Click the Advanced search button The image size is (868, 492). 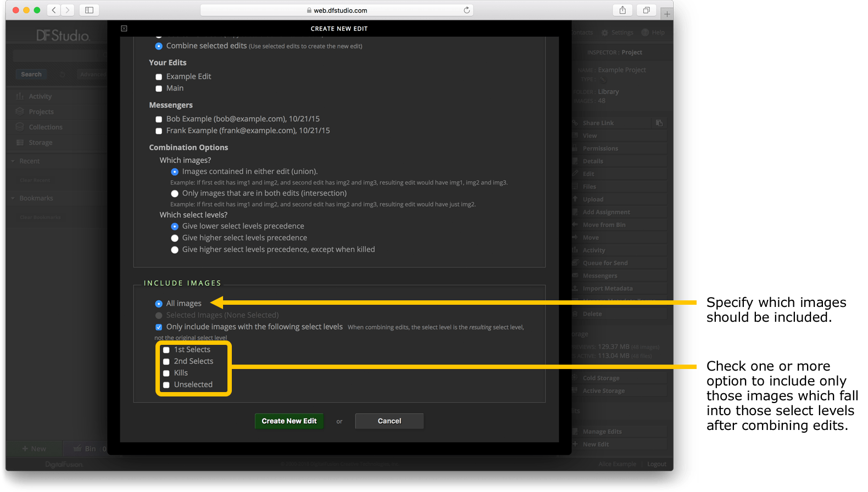pyautogui.click(x=92, y=74)
